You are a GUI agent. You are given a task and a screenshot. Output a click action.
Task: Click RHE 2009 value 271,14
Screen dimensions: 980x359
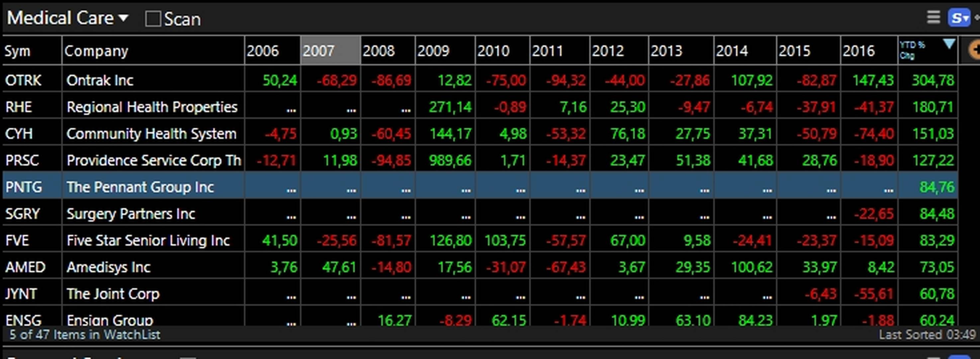(x=450, y=107)
